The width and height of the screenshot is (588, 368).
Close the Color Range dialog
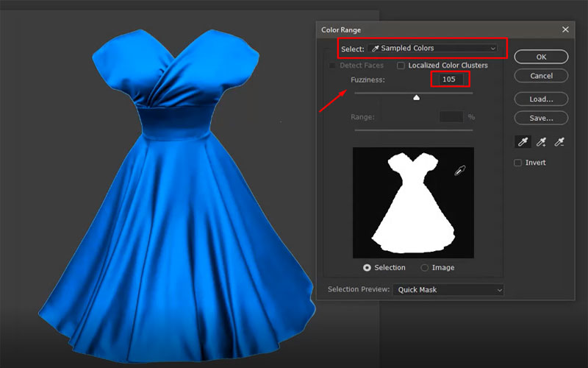(565, 29)
